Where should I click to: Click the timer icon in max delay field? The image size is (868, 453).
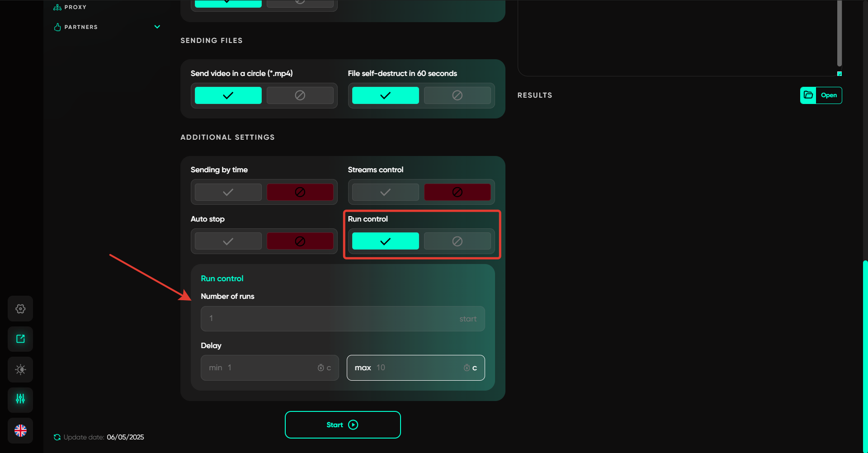pos(467,368)
